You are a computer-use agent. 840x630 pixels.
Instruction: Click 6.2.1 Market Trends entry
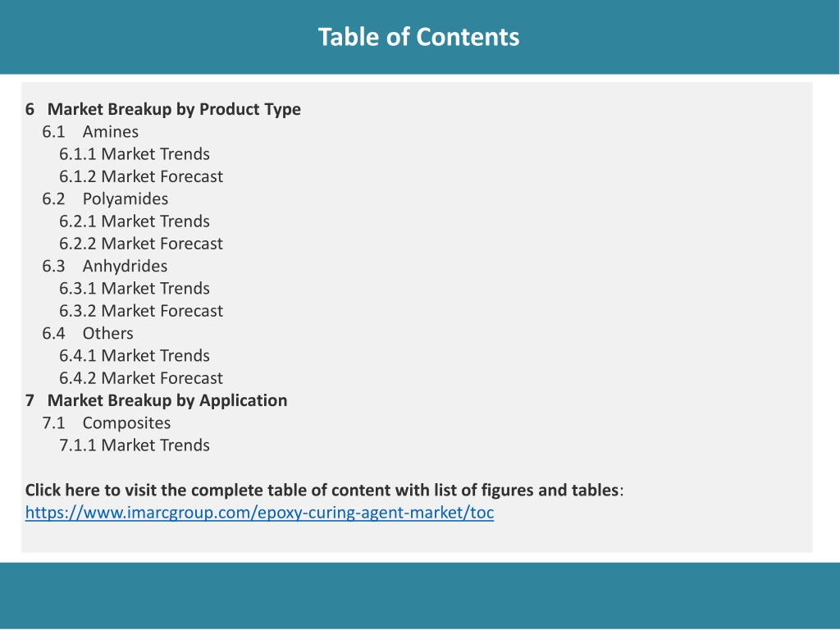point(135,221)
